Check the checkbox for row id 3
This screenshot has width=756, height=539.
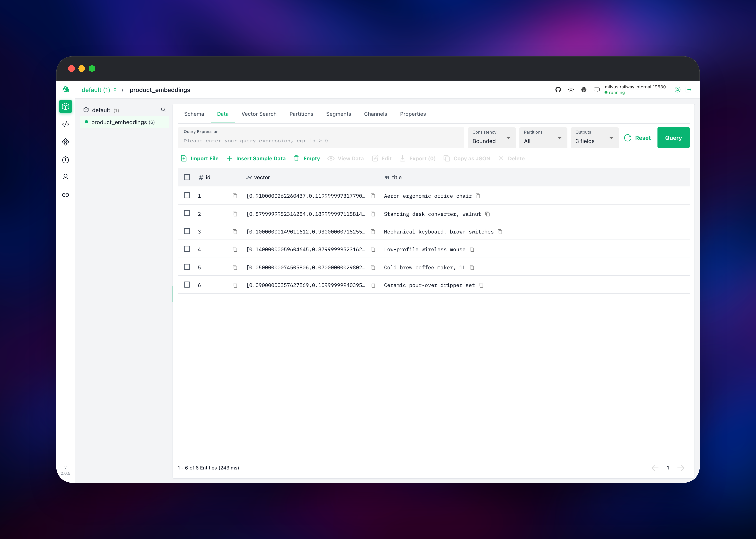coord(187,231)
